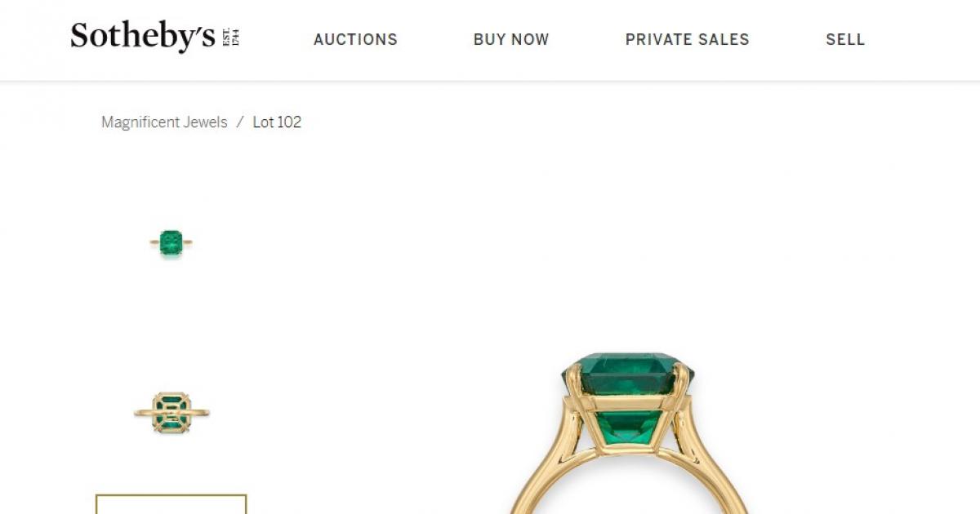Click the gold prong setting in second thumbnail
The width and height of the screenshot is (980, 514).
(x=171, y=412)
